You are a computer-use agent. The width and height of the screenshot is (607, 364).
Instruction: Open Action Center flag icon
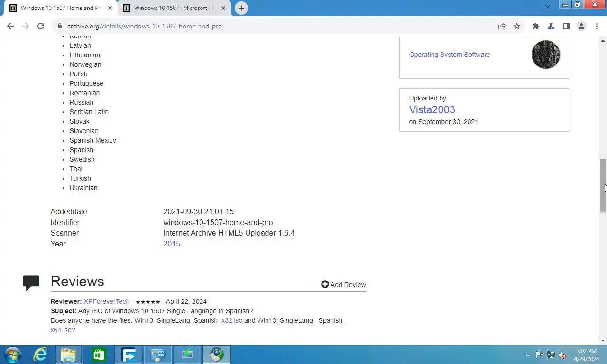click(x=540, y=355)
